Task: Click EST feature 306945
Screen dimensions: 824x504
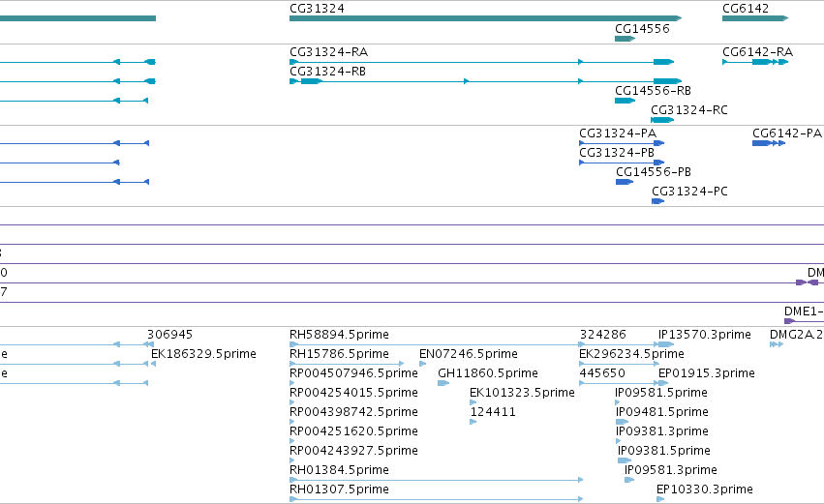Action: [x=169, y=335]
